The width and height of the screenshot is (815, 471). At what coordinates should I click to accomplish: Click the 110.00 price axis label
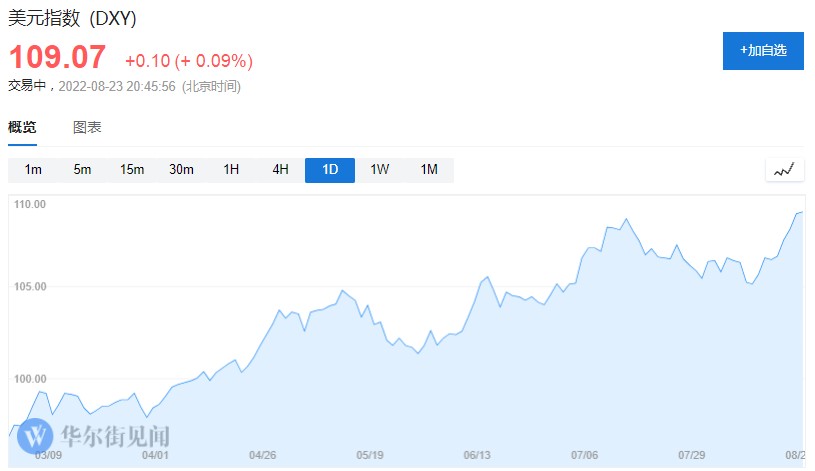[x=30, y=204]
